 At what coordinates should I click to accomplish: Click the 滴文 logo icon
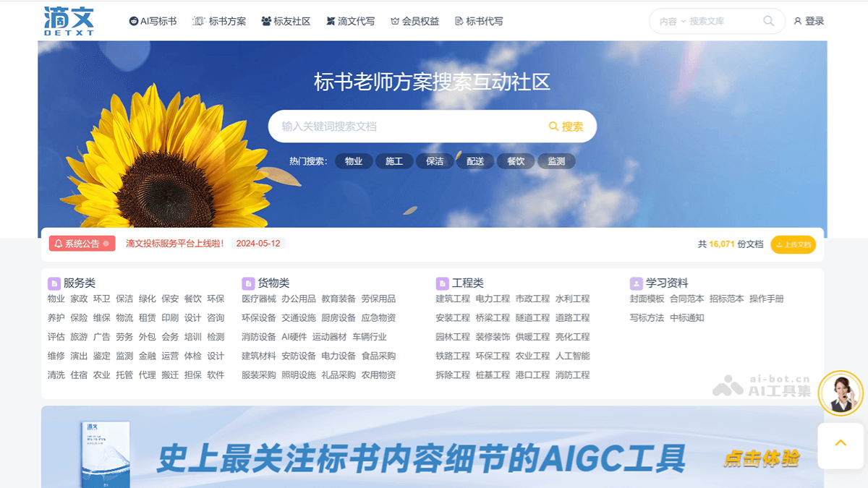click(x=69, y=20)
